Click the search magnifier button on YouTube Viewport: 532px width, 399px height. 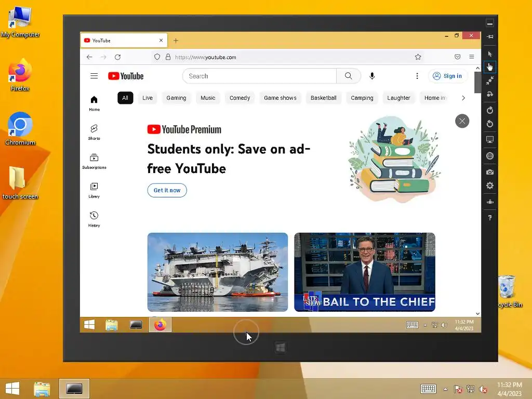(x=349, y=76)
